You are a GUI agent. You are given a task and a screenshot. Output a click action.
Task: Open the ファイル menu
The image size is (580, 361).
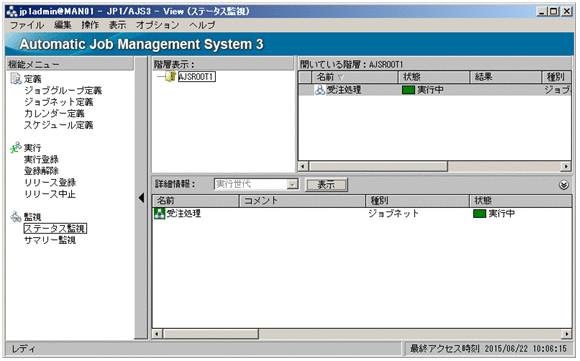click(27, 25)
